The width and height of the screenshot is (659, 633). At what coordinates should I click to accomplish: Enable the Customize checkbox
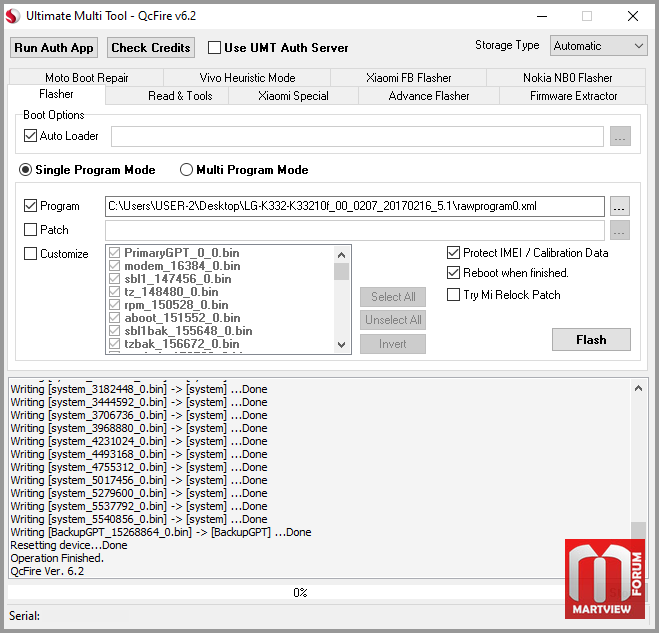tap(31, 254)
